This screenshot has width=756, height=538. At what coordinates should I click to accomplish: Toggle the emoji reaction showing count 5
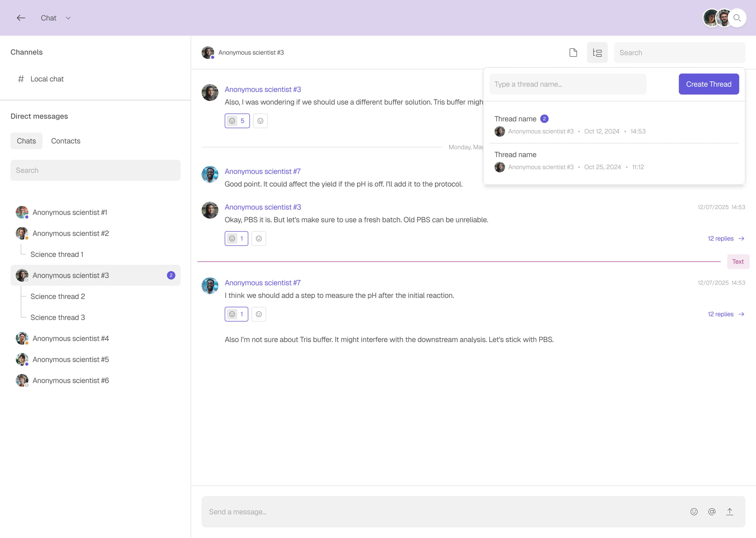[237, 121]
